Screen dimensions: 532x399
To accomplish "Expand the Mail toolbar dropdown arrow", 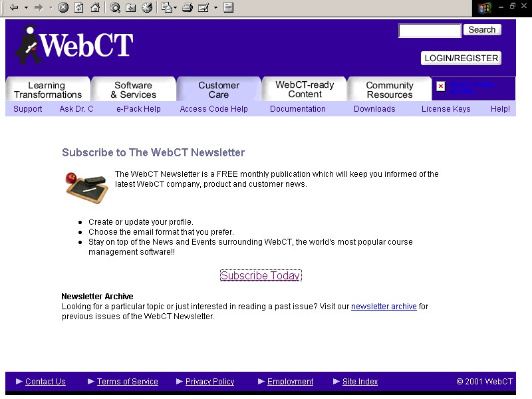I will point(176,8).
